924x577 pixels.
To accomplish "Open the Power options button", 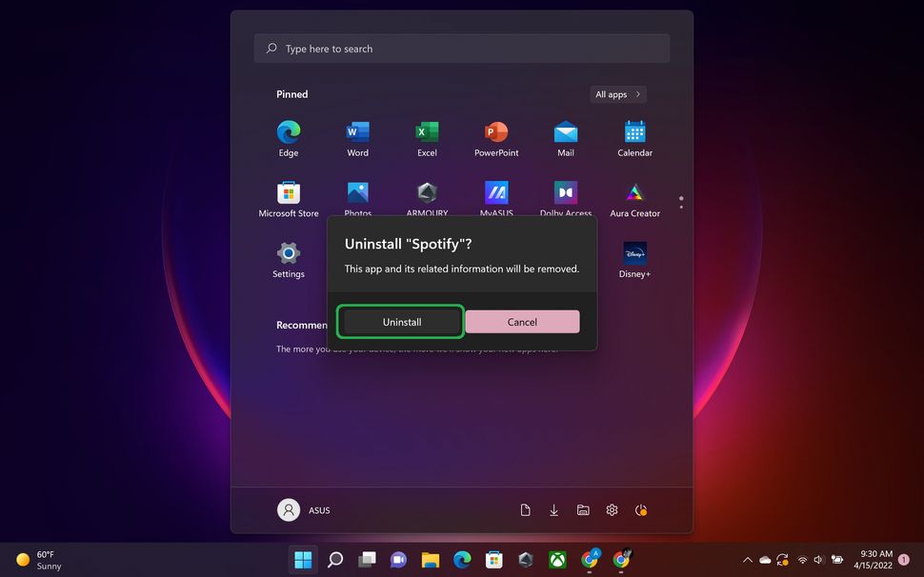I will point(640,510).
